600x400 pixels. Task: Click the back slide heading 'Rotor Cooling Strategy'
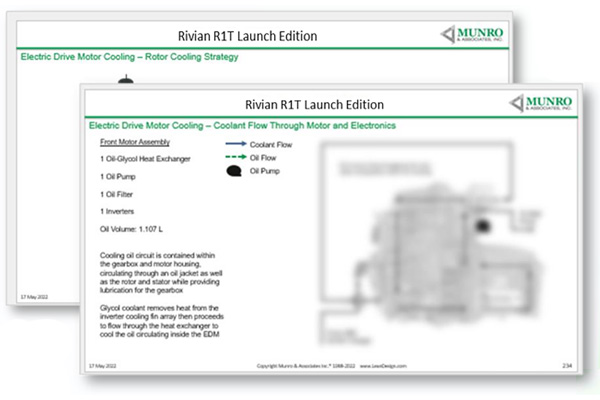tap(191, 57)
